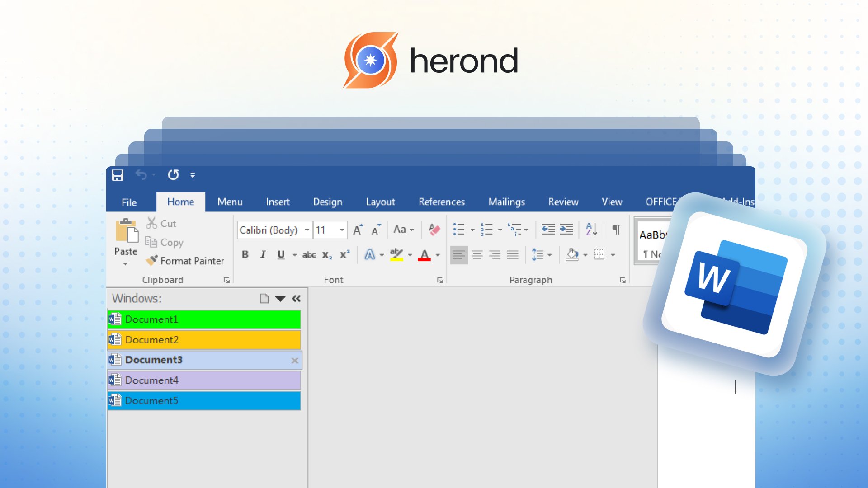
Task: Click the Justify alignment icon
Action: [x=513, y=255]
